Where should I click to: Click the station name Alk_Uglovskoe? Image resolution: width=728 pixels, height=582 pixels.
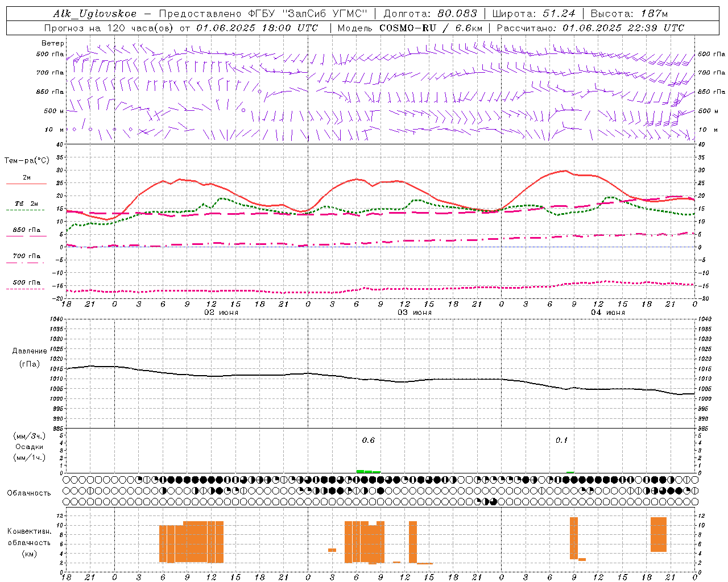click(x=95, y=14)
